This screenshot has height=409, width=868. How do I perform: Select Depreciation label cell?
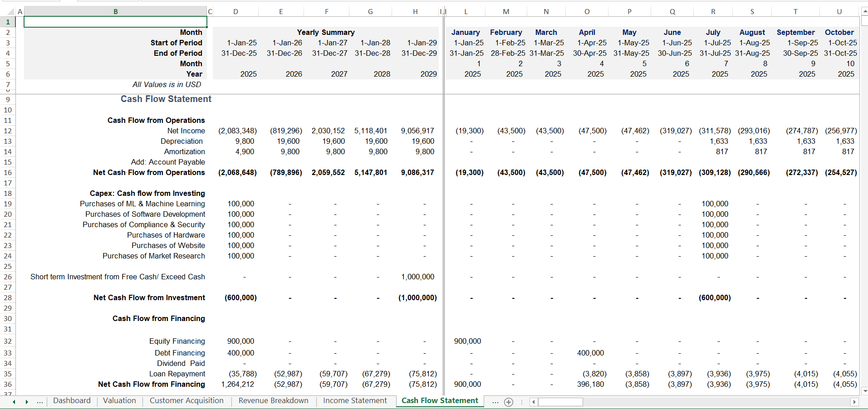(x=181, y=141)
